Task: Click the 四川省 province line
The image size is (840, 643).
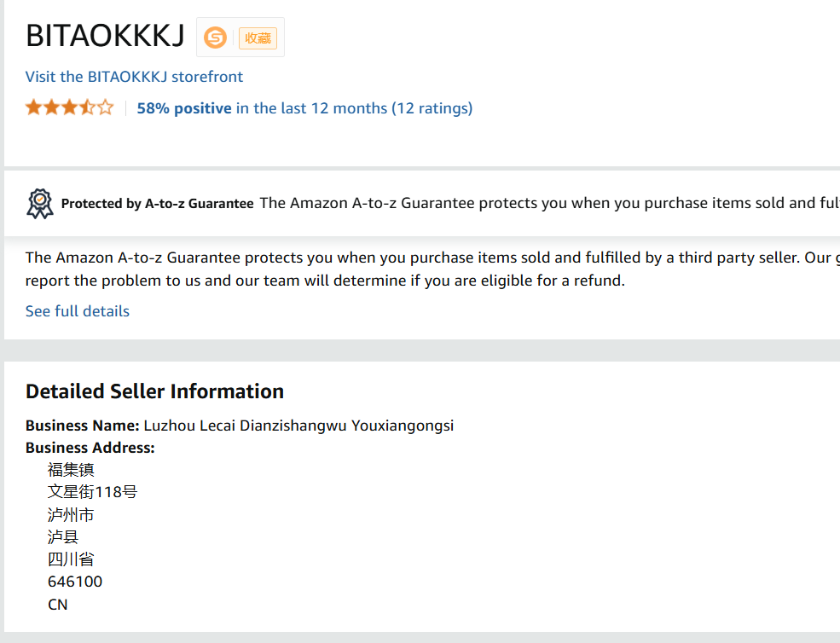Action: tap(71, 559)
